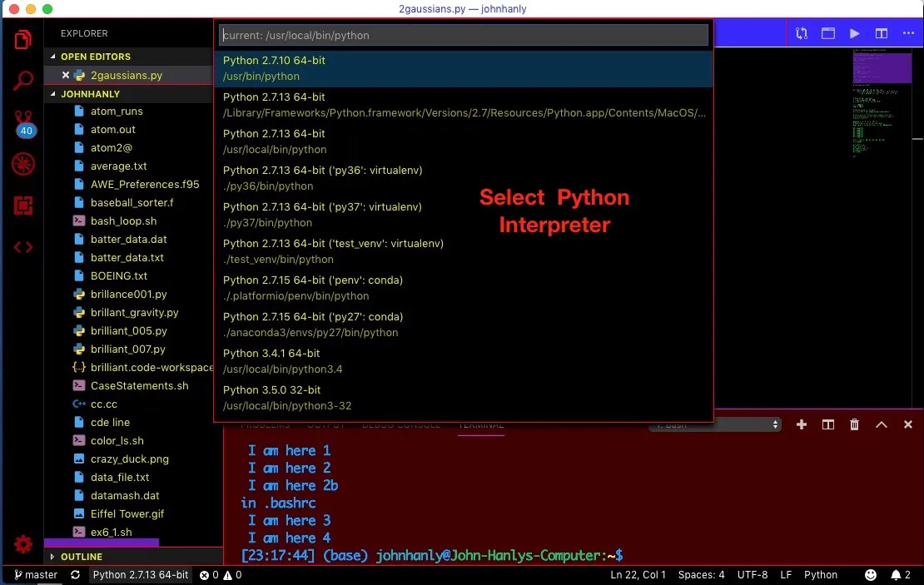Open the Explorer view in activity bar
The height and width of the screenshot is (585, 924).
(x=23, y=39)
